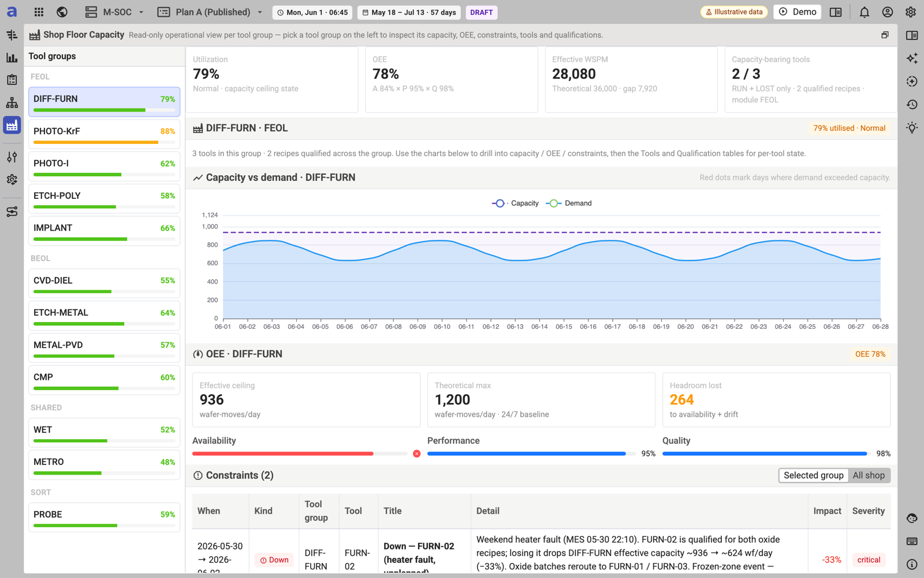Switch constraints to All shop

click(869, 476)
